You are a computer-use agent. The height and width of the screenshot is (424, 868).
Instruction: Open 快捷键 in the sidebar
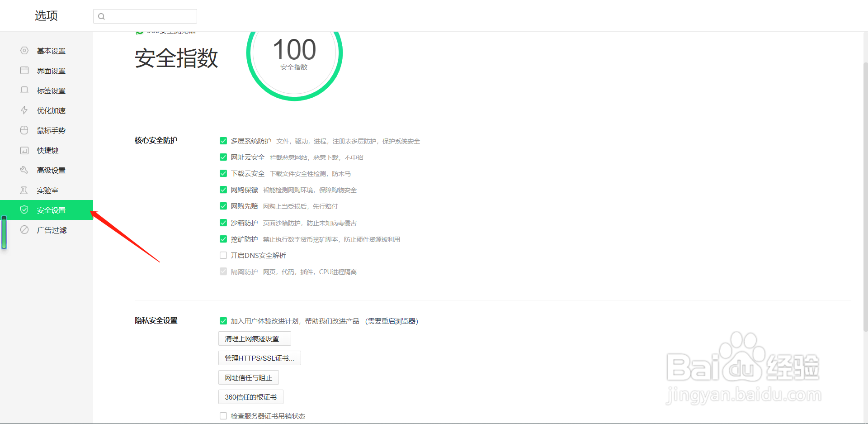click(x=47, y=150)
